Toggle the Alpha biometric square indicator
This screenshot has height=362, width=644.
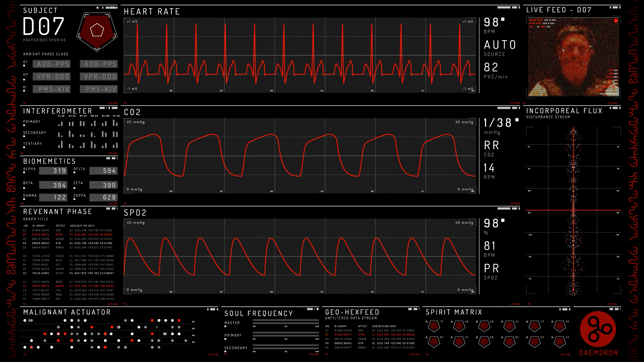[24, 173]
